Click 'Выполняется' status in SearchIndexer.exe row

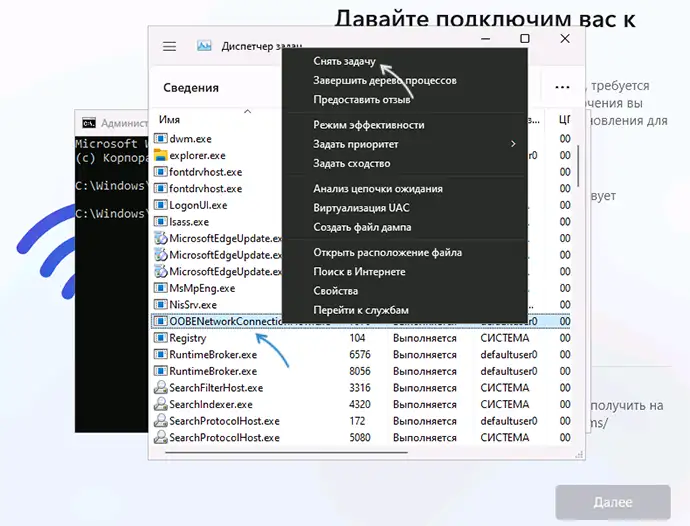coord(425,405)
